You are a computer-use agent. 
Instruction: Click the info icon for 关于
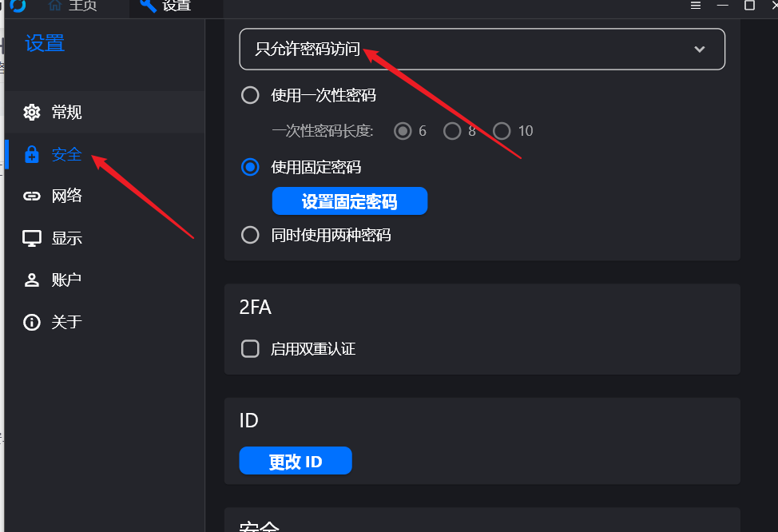[x=32, y=322]
